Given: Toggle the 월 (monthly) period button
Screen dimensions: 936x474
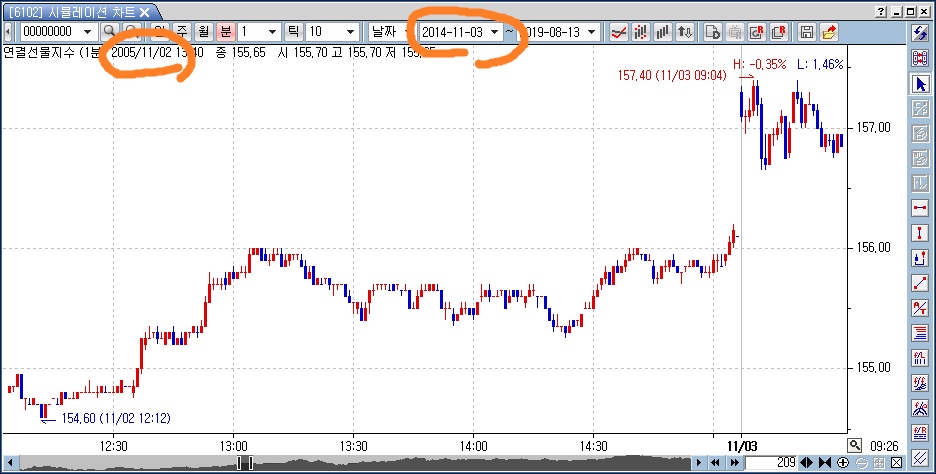Looking at the screenshot, I should (204, 31).
